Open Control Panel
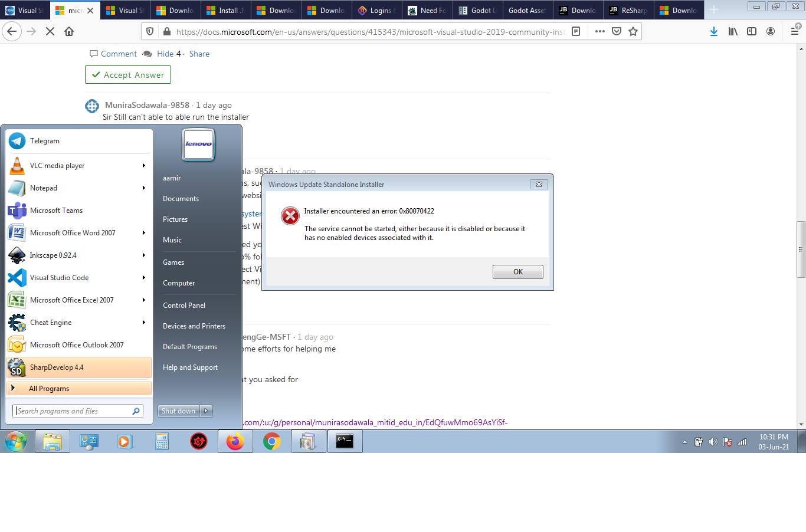 [x=184, y=306]
